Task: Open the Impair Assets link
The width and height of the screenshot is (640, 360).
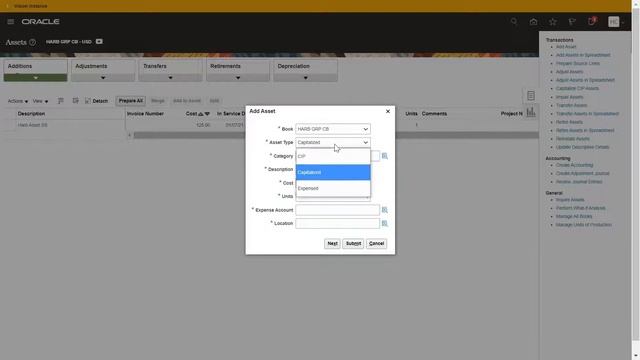Action: (569, 97)
